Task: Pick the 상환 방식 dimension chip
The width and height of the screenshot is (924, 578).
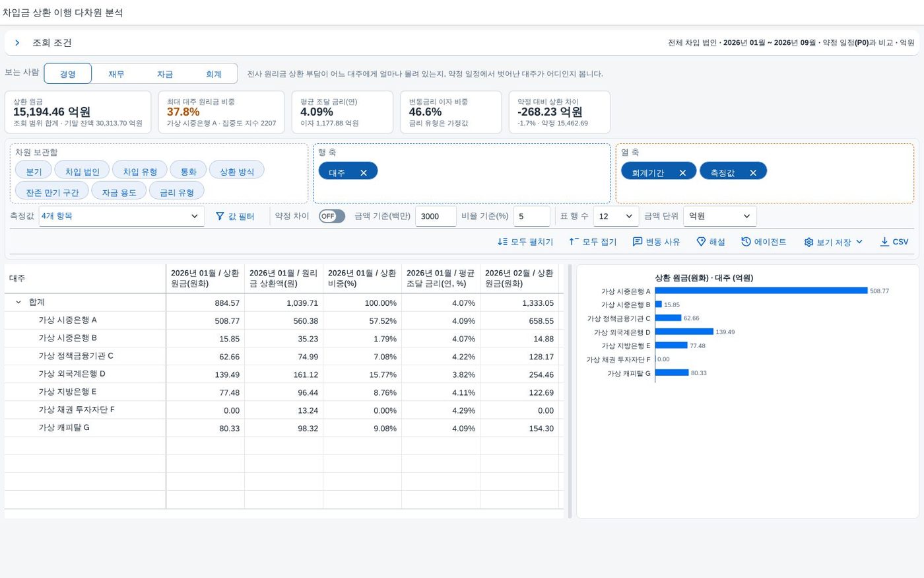Action: (x=237, y=170)
